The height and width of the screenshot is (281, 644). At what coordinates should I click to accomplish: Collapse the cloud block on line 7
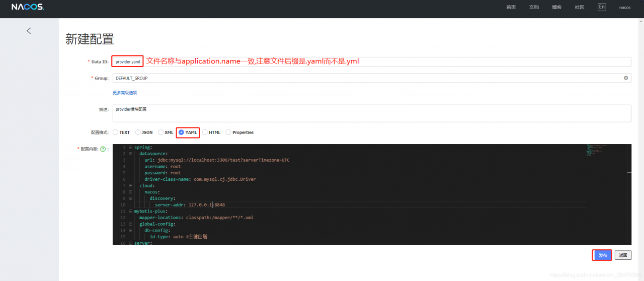point(131,186)
